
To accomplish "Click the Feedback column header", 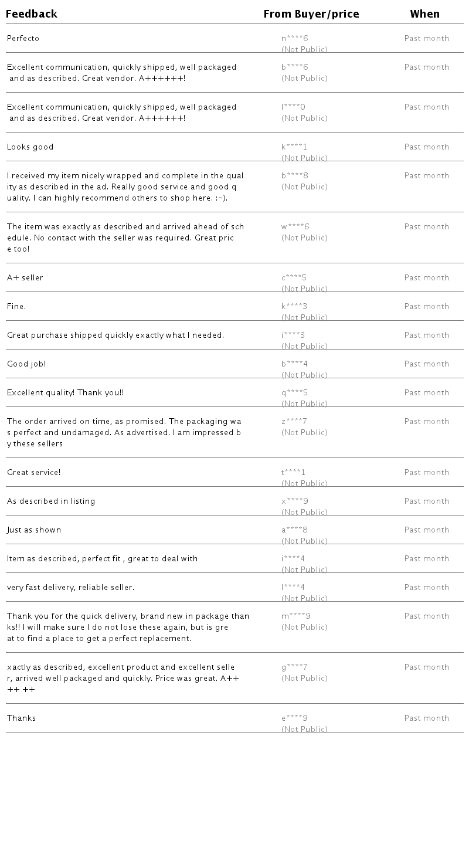I will pos(32,14).
